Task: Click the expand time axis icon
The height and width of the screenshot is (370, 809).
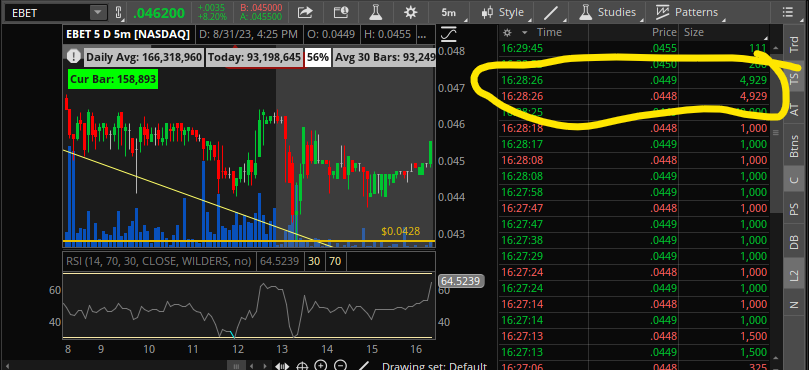Action: pyautogui.click(x=282, y=366)
